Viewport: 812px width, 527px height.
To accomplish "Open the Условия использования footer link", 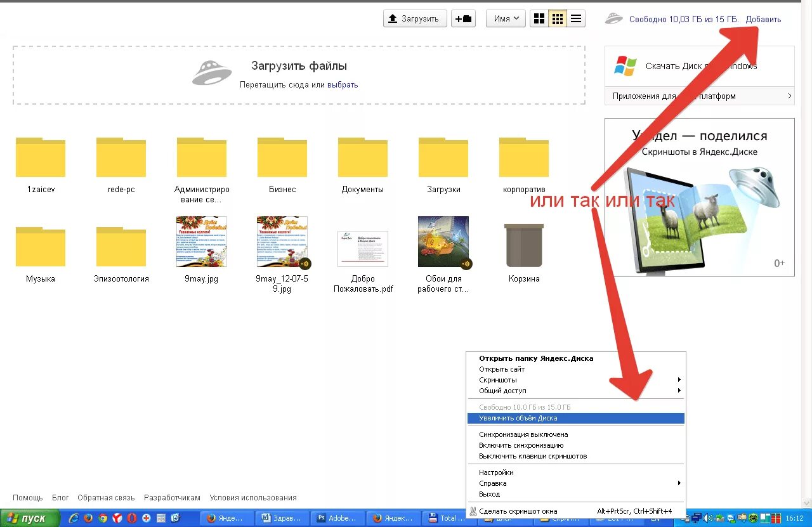I will [253, 498].
